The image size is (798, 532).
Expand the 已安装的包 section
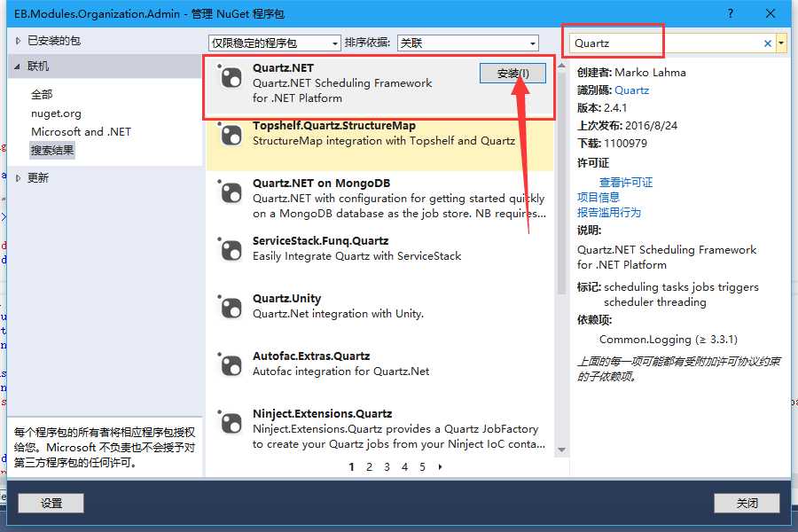18,41
